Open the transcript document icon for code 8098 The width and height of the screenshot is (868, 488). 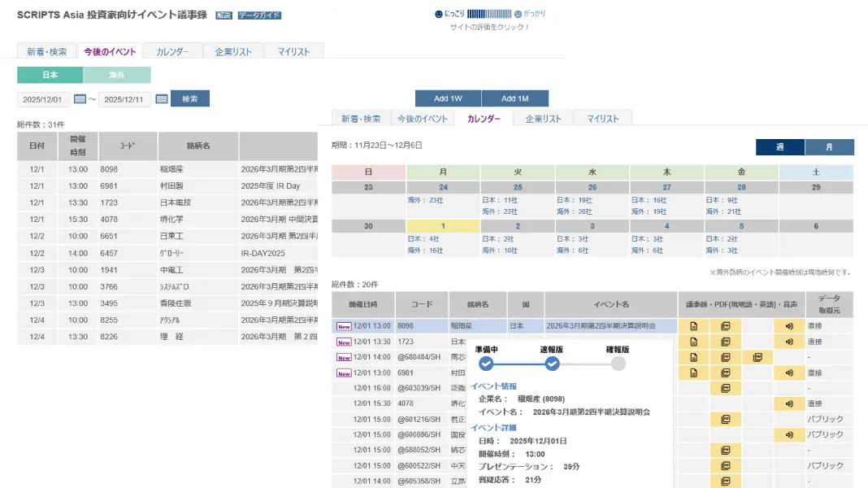pos(693,326)
